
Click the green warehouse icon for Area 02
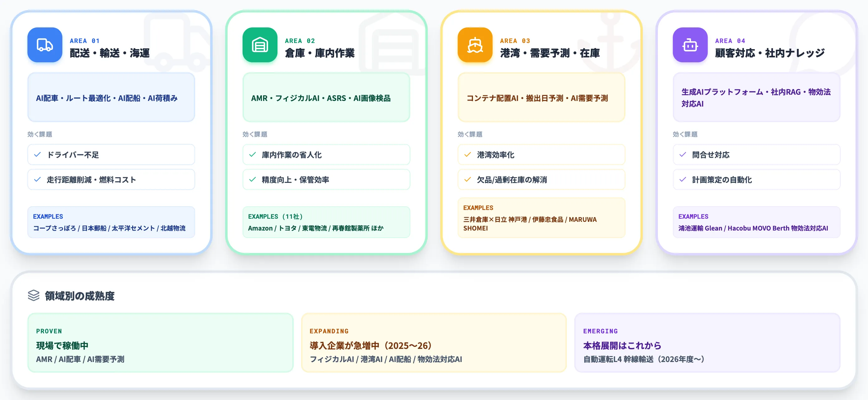tap(260, 45)
